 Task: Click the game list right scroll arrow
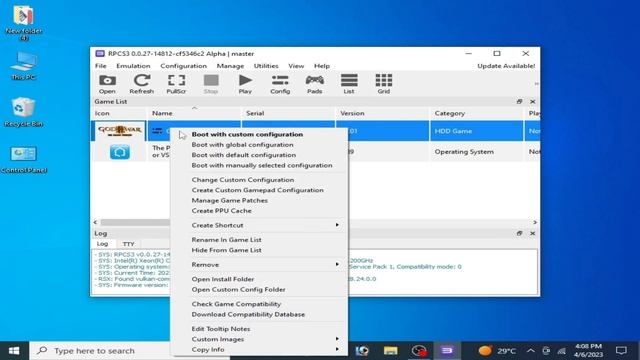coord(535,222)
